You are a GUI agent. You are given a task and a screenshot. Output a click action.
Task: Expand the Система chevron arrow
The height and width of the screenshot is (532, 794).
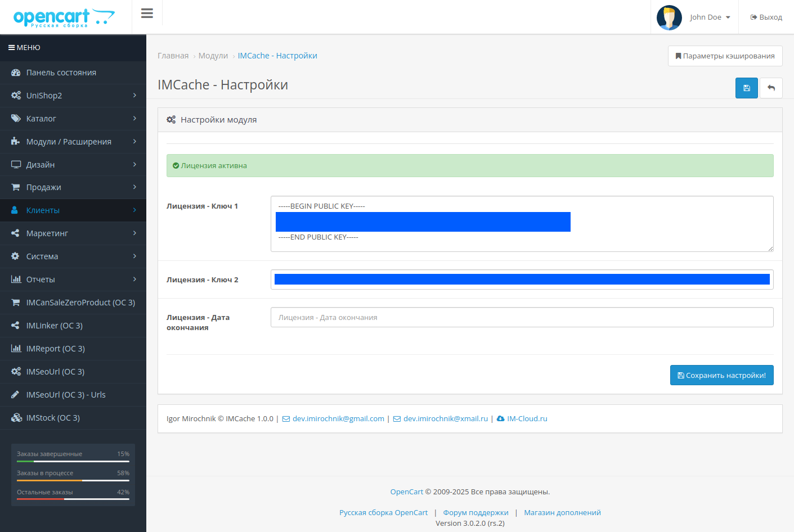coord(134,256)
